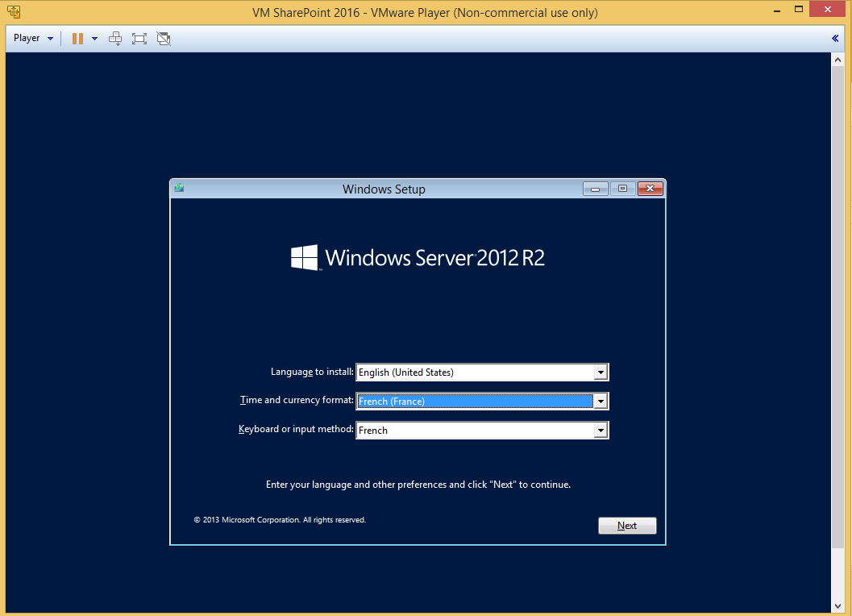Select the French (France) highlighted field
Image resolution: width=852 pixels, height=616 pixels.
tap(475, 402)
